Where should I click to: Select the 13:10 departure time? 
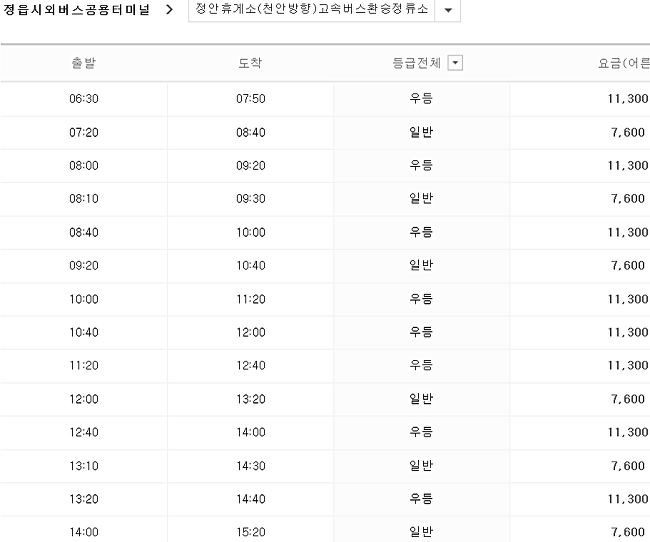(84, 466)
